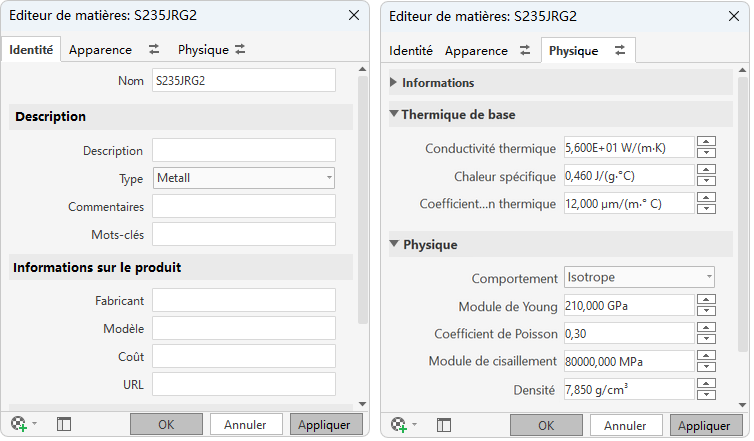The image size is (754, 441).
Task: Click the swap icon next to Physique in the left window
Action: pos(240,49)
